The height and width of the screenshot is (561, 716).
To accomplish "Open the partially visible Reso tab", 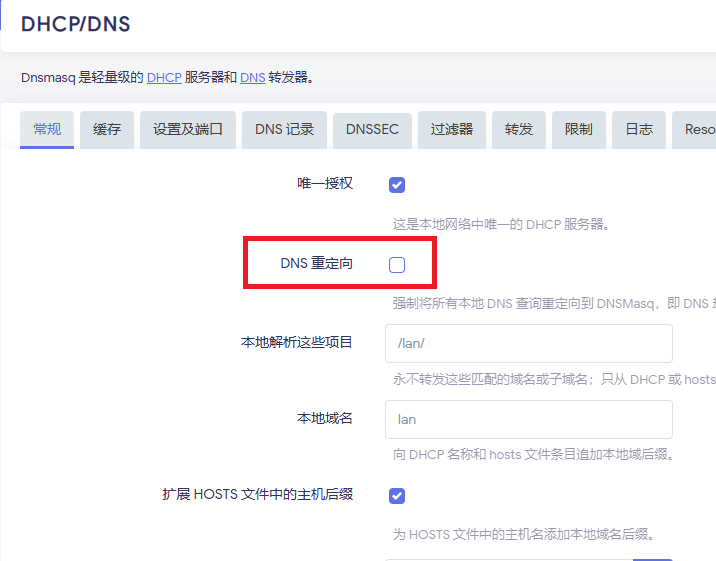I will coord(696,129).
